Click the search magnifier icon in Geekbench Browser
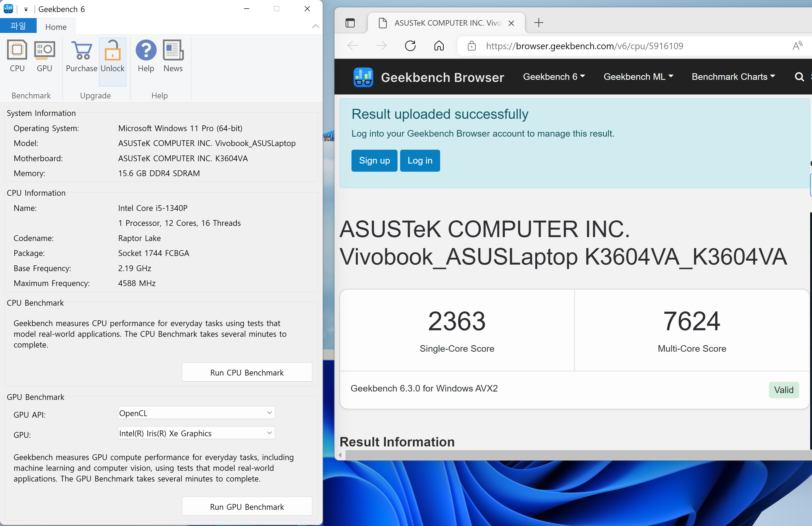The height and width of the screenshot is (526, 812). pos(799,77)
